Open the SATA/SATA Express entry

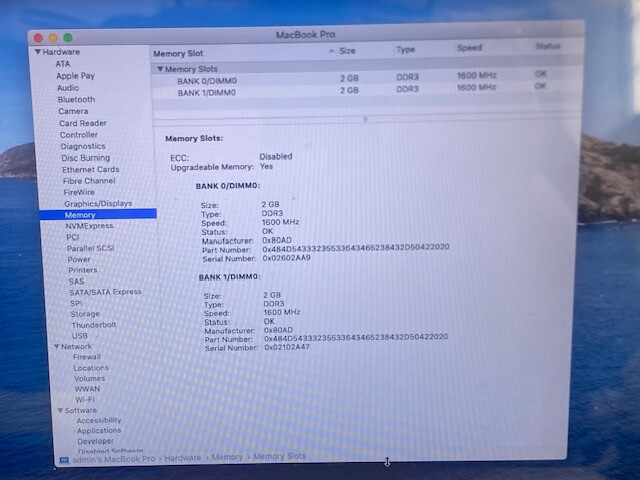[x=105, y=292]
